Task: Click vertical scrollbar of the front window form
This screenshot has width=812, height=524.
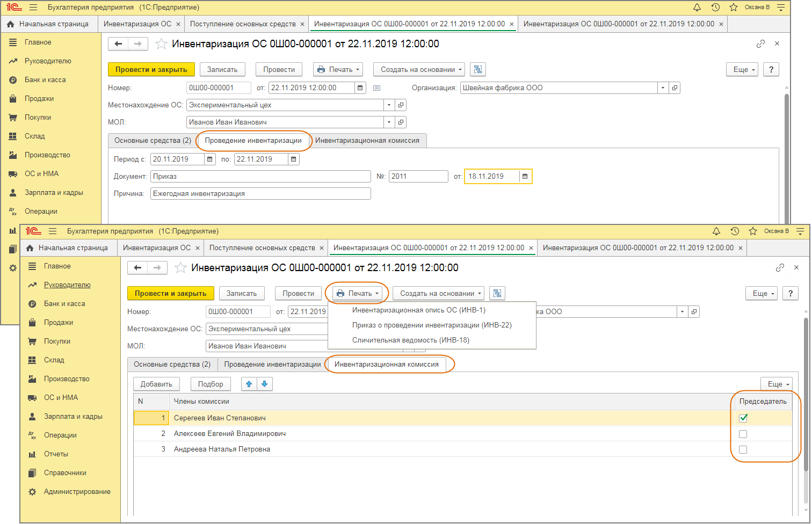Action: tap(806, 395)
